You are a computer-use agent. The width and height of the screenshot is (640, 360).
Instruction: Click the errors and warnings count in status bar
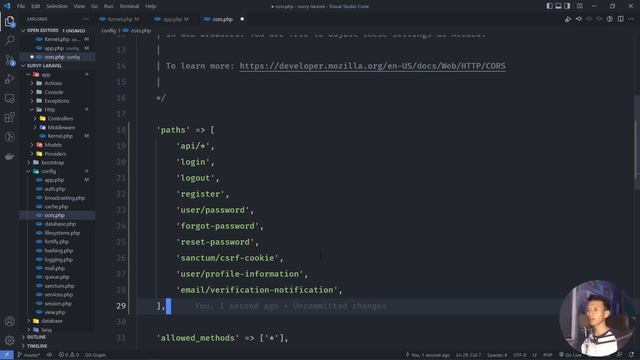coord(69,355)
